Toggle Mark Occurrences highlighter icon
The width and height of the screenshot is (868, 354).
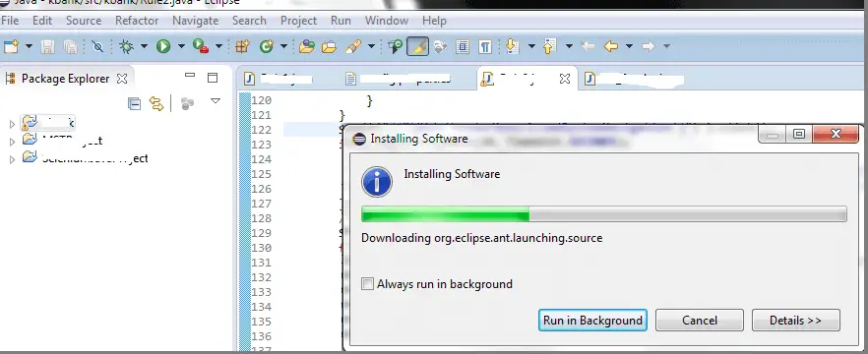[x=418, y=46]
